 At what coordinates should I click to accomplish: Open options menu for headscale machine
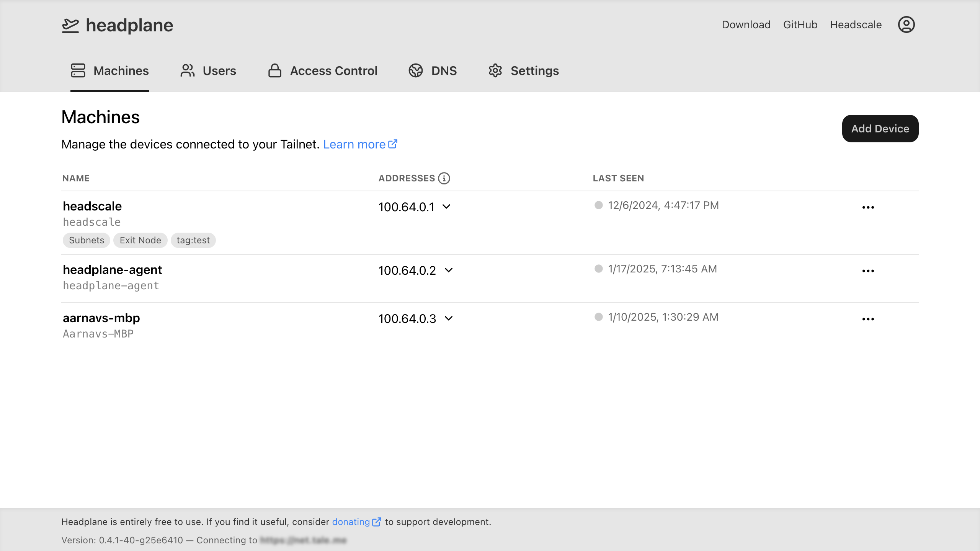tap(868, 207)
